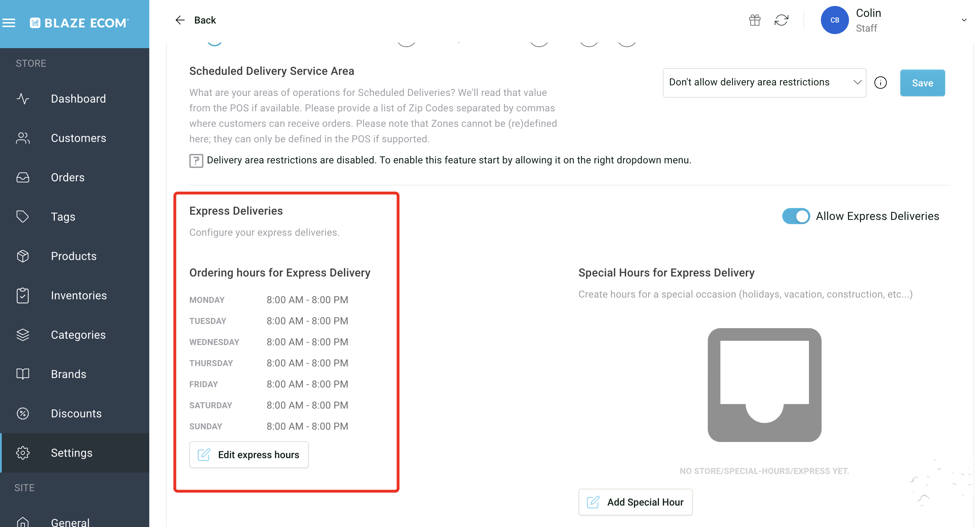Click Express Deliveries heading
Image resolution: width=980 pixels, height=527 pixels.
236,211
